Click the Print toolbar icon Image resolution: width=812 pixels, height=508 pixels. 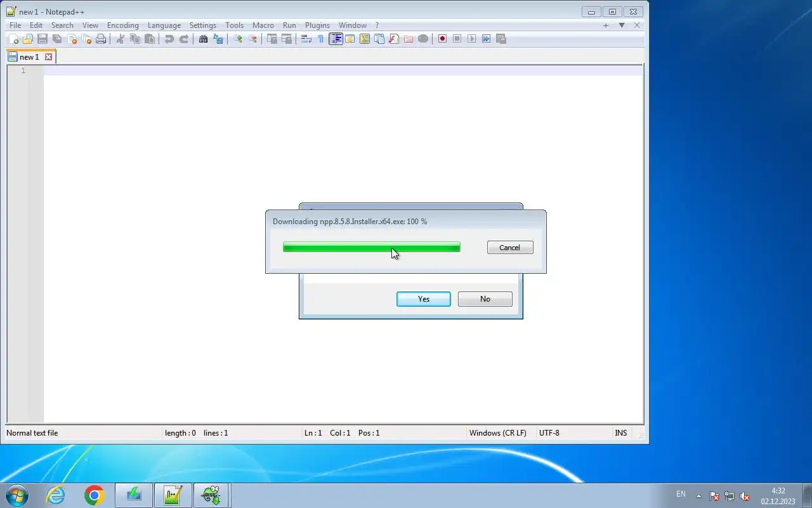tap(101, 39)
